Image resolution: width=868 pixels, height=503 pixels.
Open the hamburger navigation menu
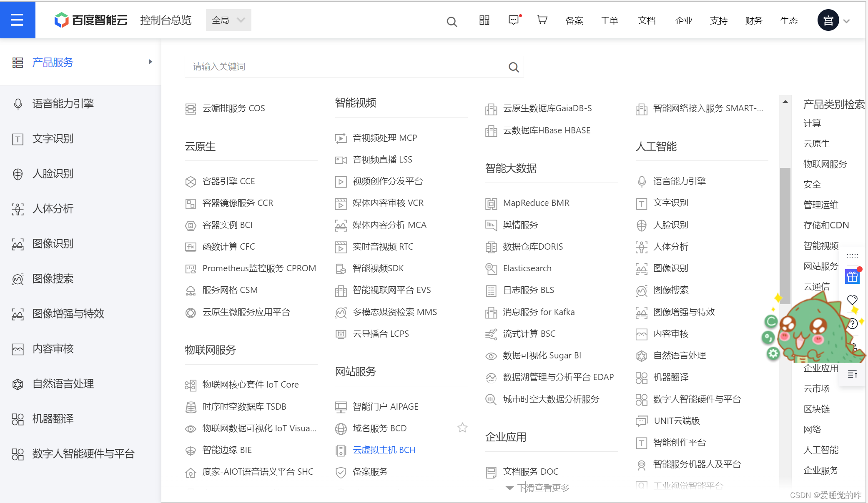pos(17,20)
